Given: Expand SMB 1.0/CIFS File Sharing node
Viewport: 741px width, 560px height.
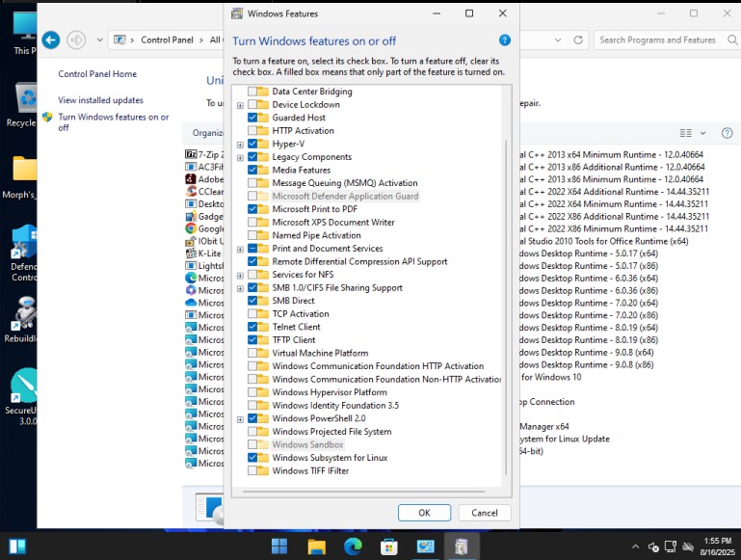Looking at the screenshot, I should point(240,288).
